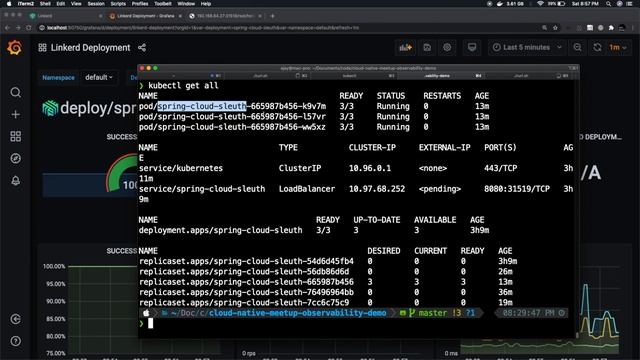Open Spotlight search in menu bar
The image size is (640, 360).
[x=609, y=4]
